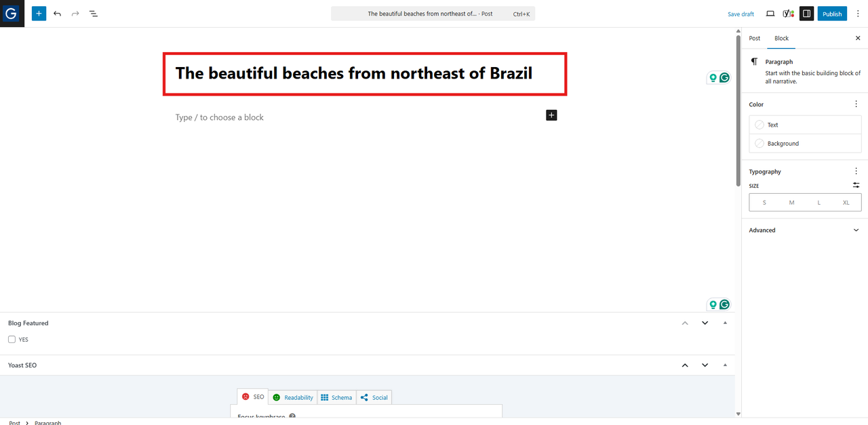
Task: Set font size to M
Action: pos(791,203)
